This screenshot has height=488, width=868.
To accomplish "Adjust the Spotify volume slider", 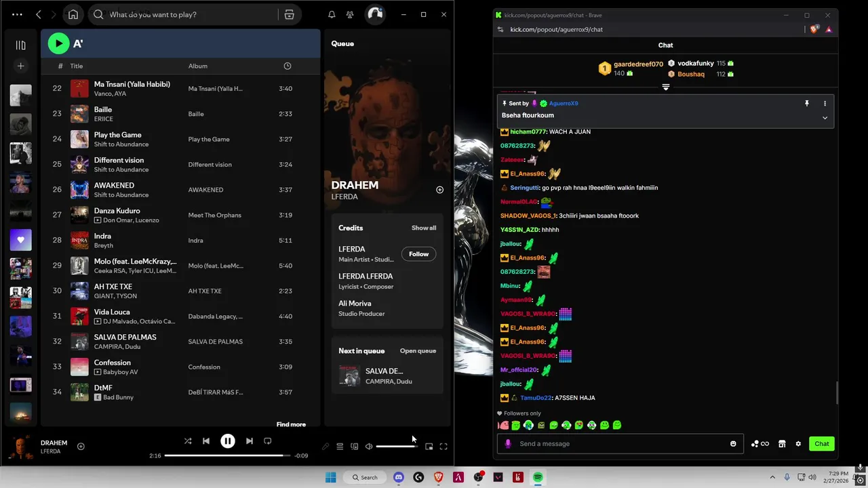I will point(397,447).
